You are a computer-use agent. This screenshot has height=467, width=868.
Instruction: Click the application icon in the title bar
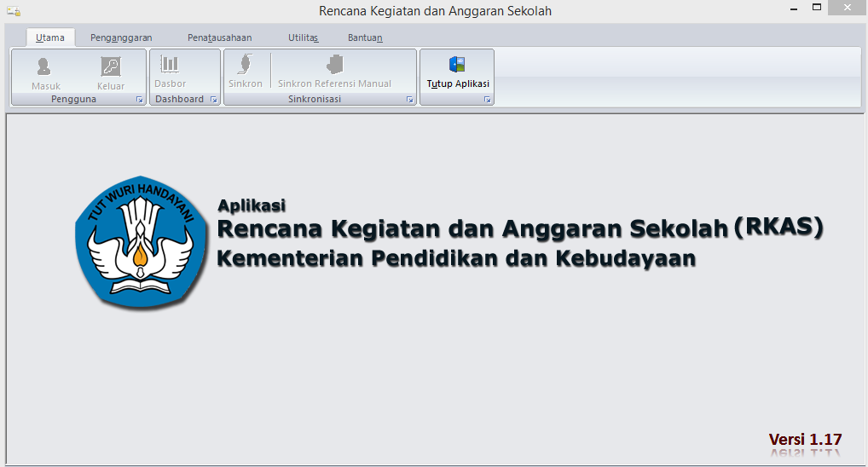tap(14, 11)
